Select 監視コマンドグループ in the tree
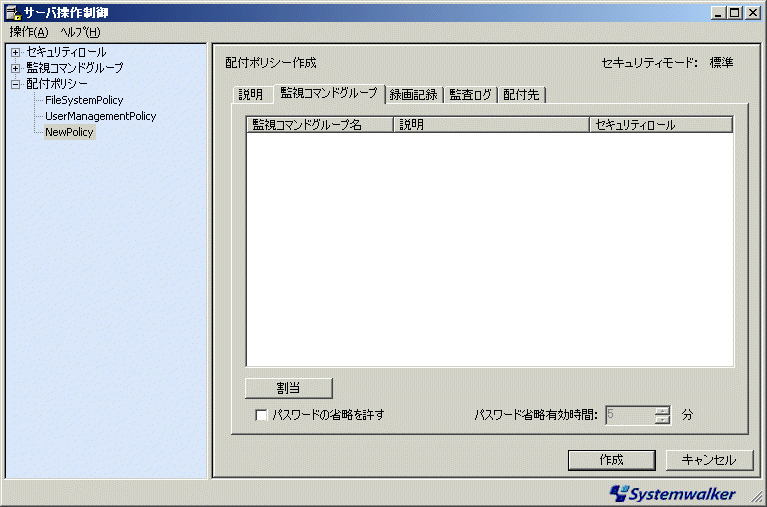This screenshot has width=767, height=507. pyautogui.click(x=75, y=68)
